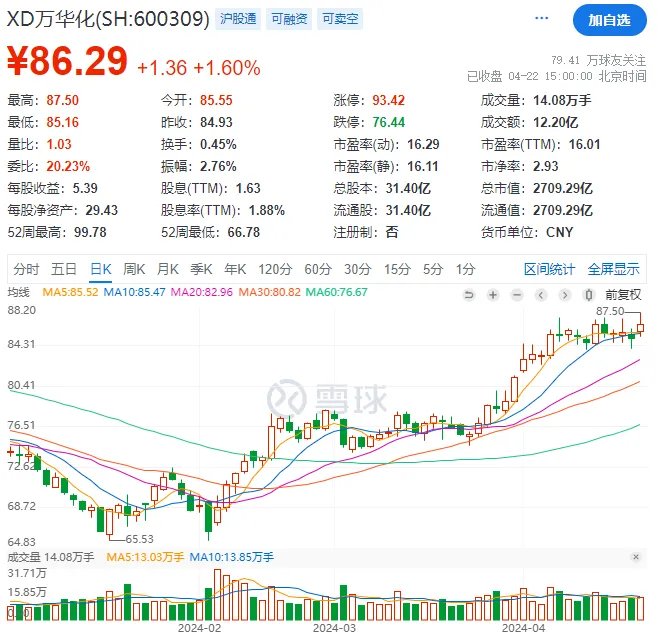The image size is (659, 638).
Task: Click the MA5:85.52 indicator label
Action: tap(70, 292)
